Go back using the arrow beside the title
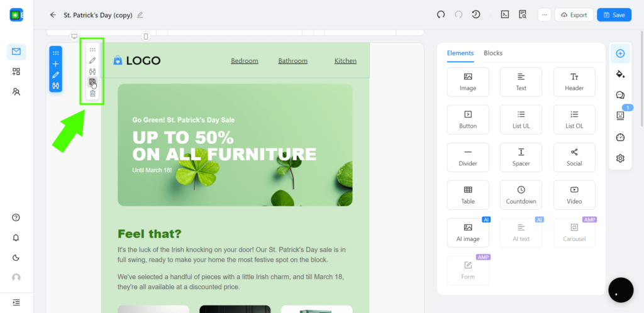The height and width of the screenshot is (313, 644). (53, 14)
